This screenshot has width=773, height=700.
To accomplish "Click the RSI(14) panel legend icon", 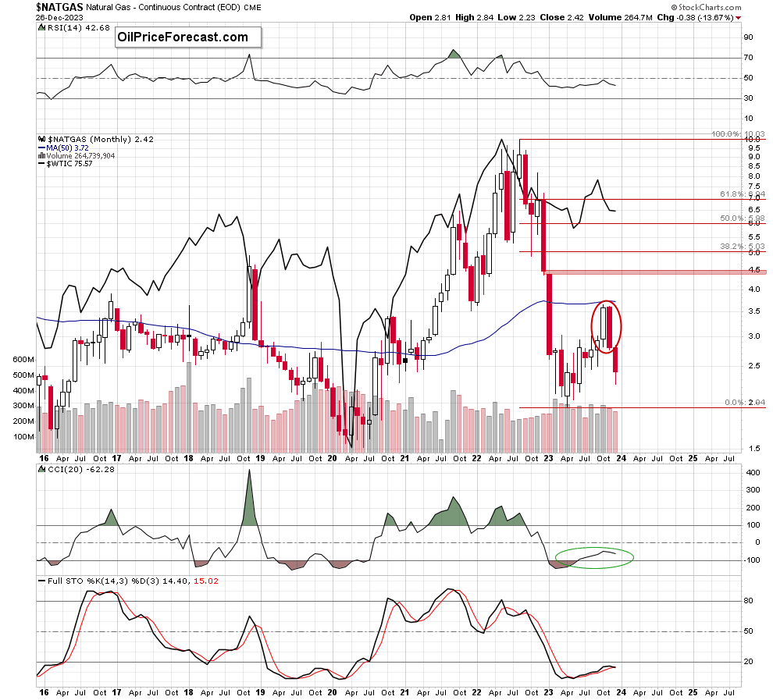I will (41, 27).
